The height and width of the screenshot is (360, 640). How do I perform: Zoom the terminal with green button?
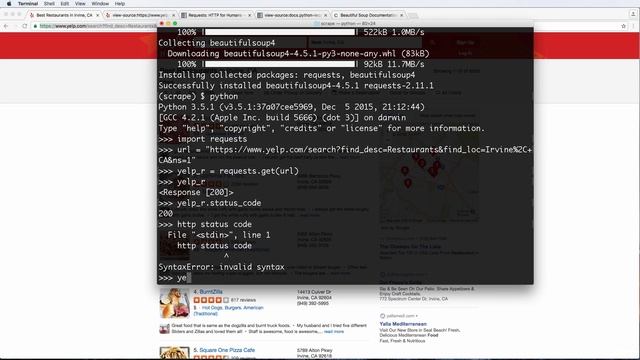point(175,24)
